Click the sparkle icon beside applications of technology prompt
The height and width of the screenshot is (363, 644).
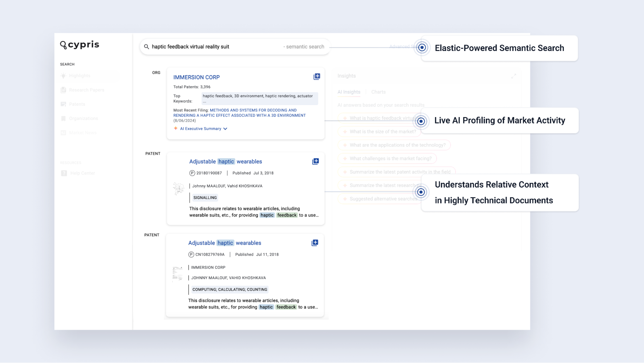(345, 145)
